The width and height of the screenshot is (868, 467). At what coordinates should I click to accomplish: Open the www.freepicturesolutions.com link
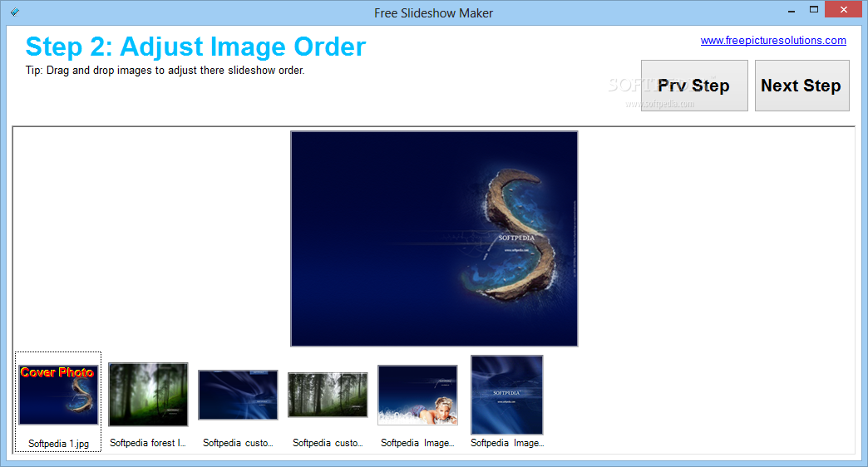[772, 41]
